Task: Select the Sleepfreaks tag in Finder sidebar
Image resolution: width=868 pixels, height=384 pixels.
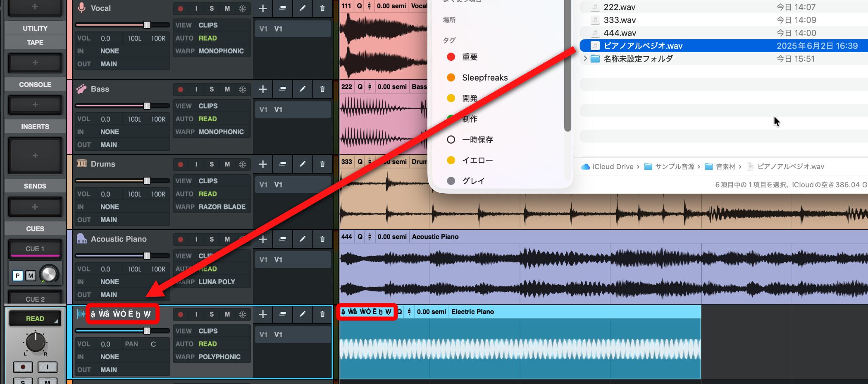Action: pos(484,78)
